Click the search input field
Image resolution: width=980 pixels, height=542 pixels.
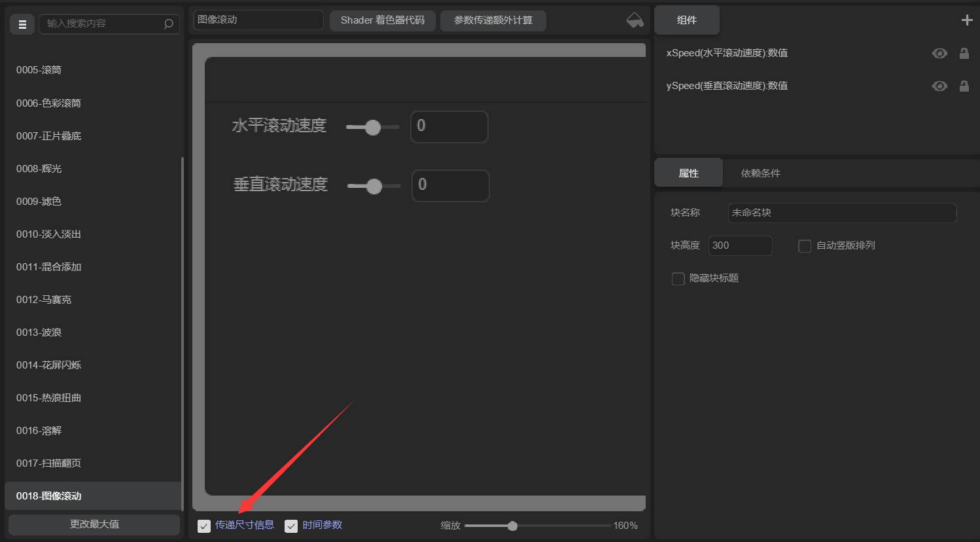coord(109,24)
